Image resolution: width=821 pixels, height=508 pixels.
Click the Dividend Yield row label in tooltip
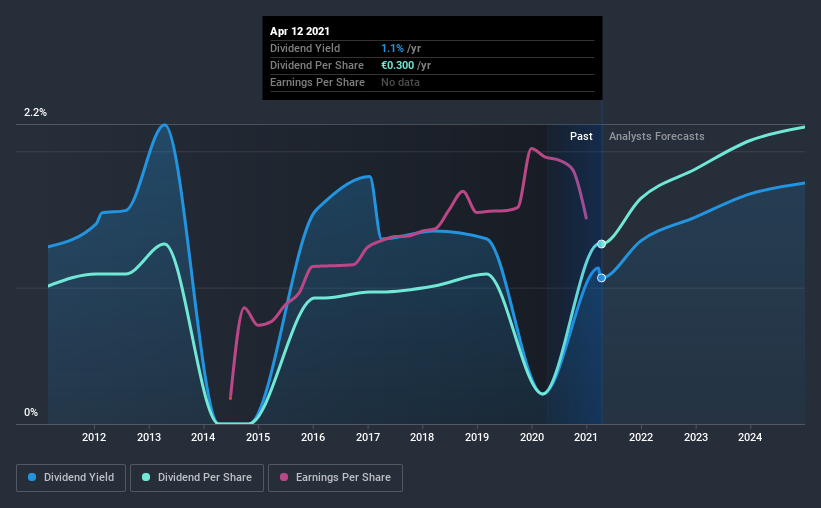pos(305,48)
